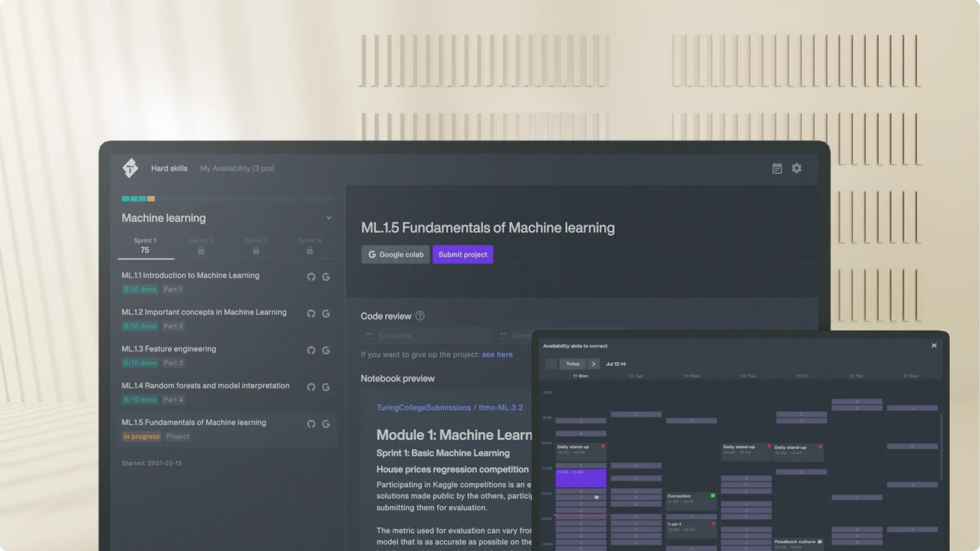The width and height of the screenshot is (980, 551).
Task: Select the purple 11:00 - 11:45 slot
Action: [581, 478]
